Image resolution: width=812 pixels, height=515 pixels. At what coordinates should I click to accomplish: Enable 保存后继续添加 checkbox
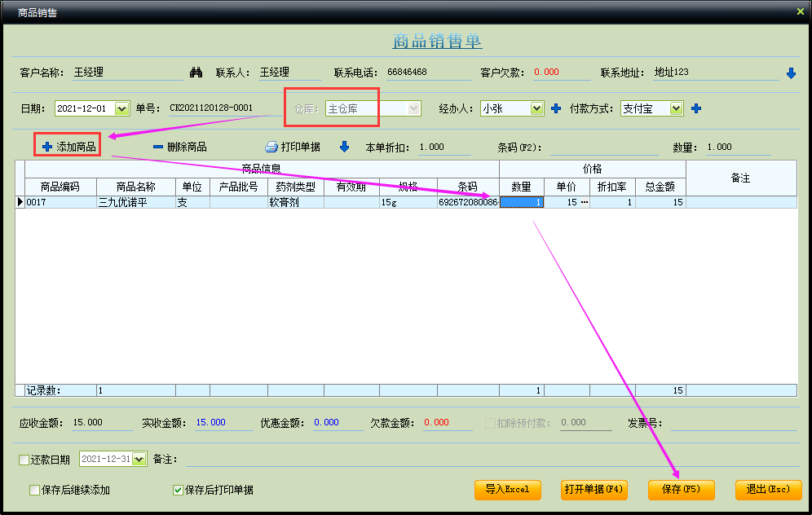[x=35, y=491]
